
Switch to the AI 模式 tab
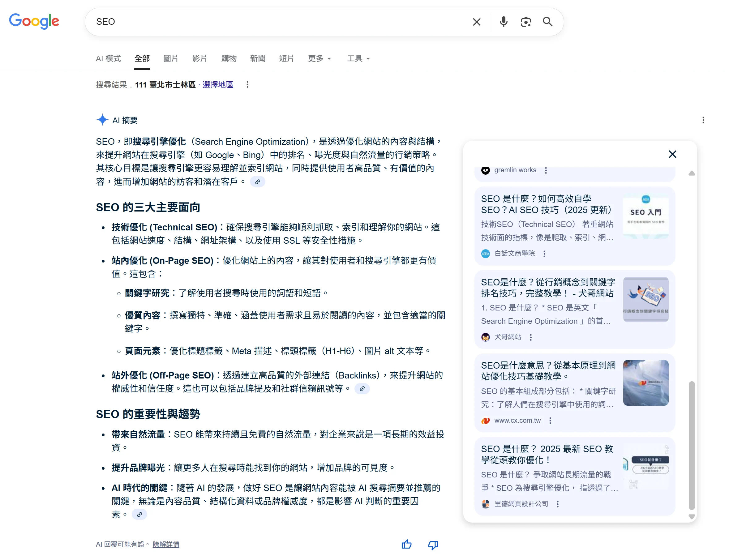click(x=108, y=58)
